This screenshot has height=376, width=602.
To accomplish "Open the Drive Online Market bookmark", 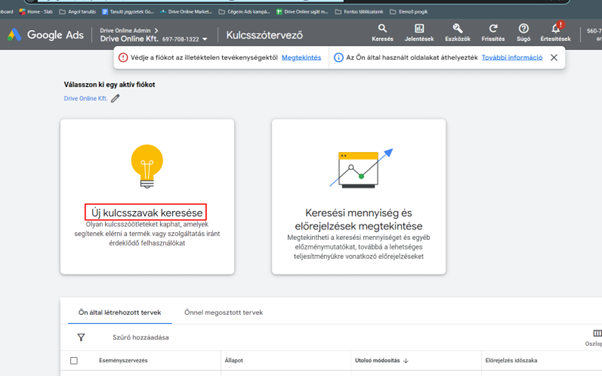I will tap(186, 12).
